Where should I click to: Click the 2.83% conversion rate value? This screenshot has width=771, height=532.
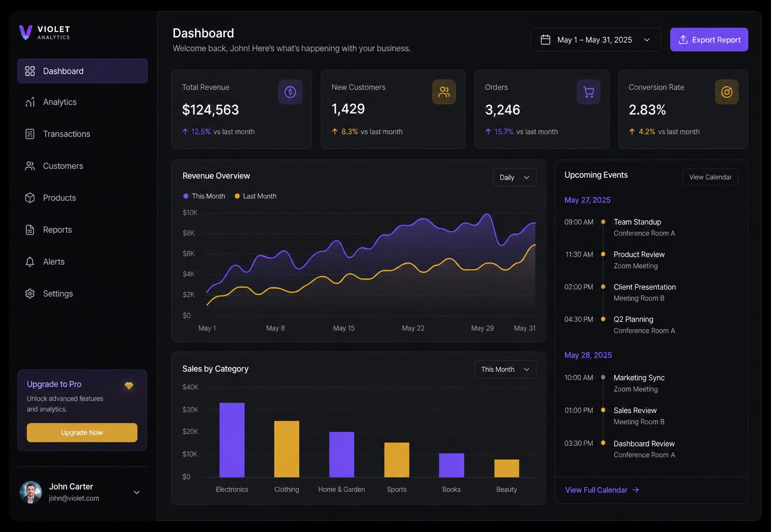[647, 110]
